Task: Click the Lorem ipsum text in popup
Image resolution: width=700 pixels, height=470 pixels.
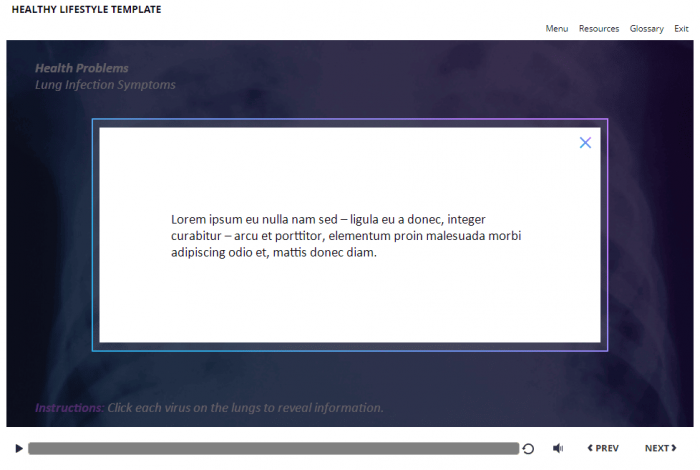Action: click(x=345, y=236)
